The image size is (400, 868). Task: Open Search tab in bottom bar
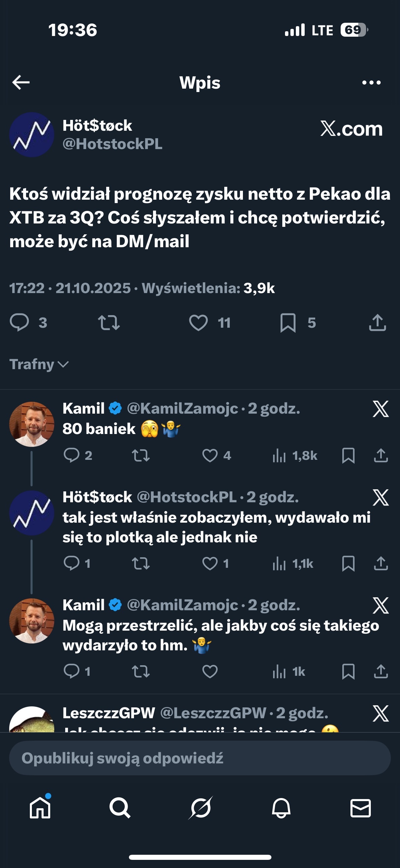120,808
